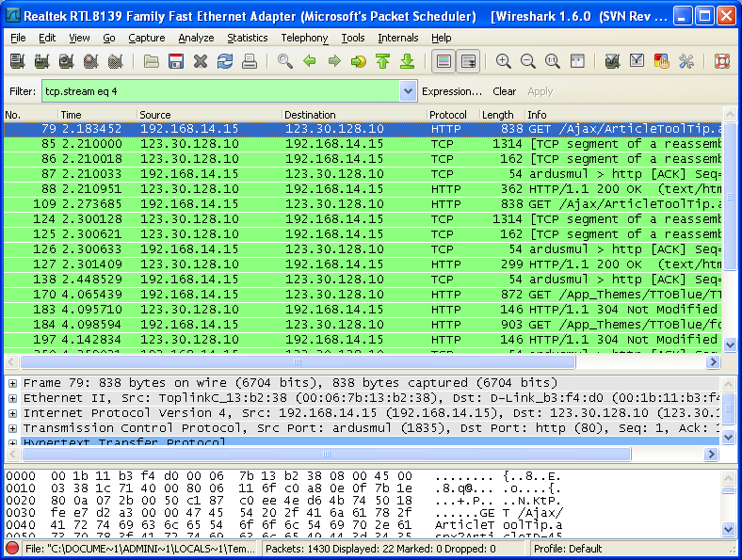Open the Capture menu
The image size is (742, 560).
147,38
